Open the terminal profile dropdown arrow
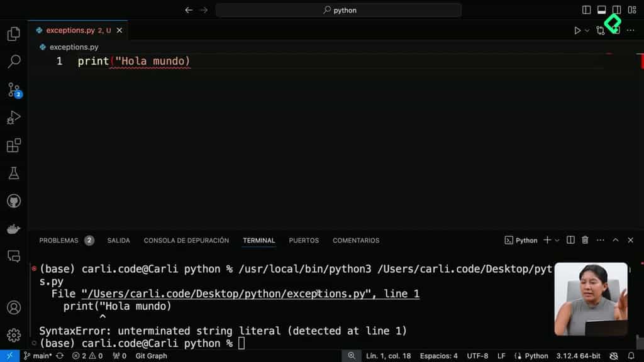Viewport: 644px width, 362px height. 556,240
